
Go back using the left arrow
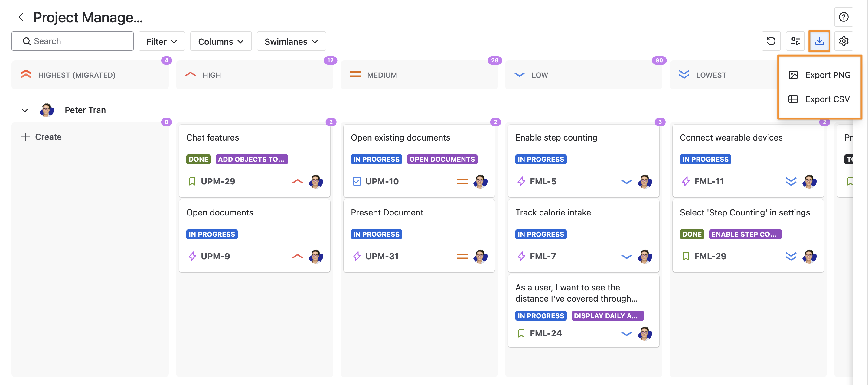coord(21,17)
